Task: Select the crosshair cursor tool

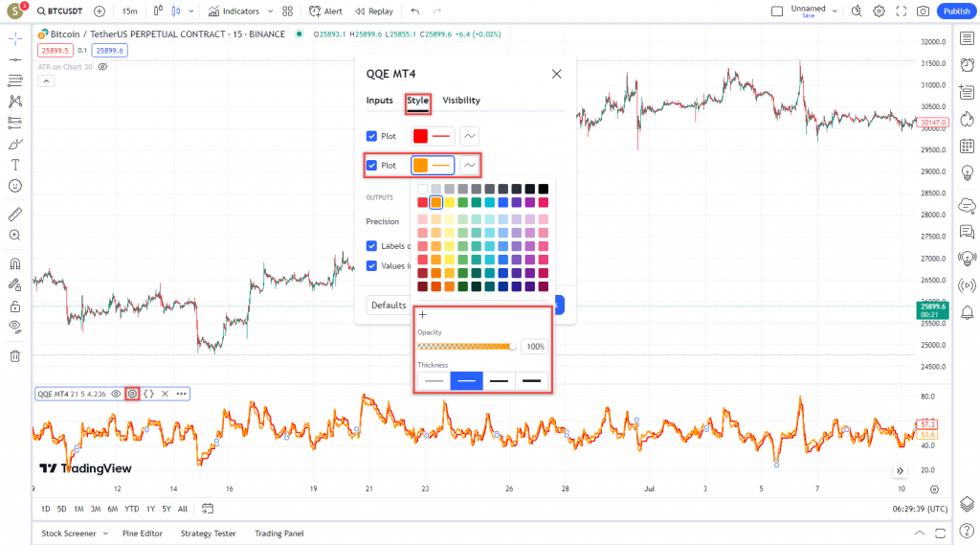Action: (15, 39)
